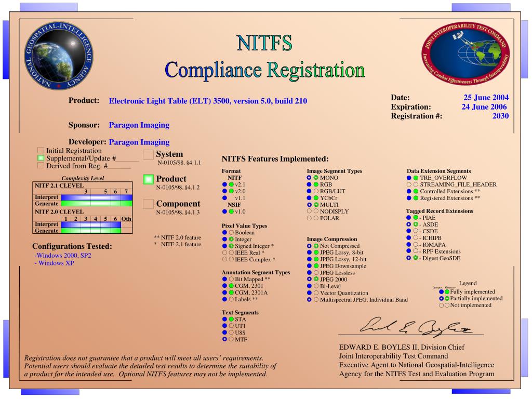Click the Joint Interoperability Test Command emblem

(465, 53)
